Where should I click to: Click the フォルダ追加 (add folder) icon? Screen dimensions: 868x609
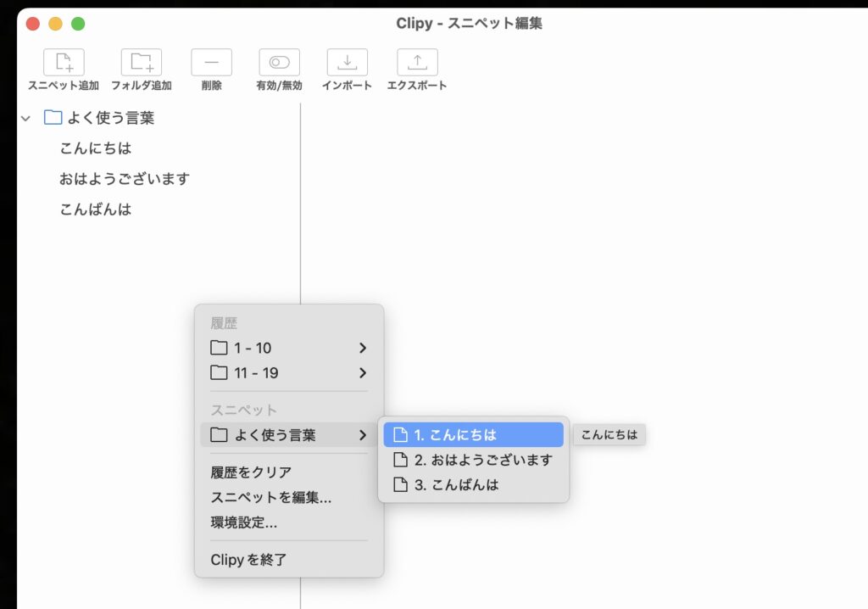click(141, 63)
